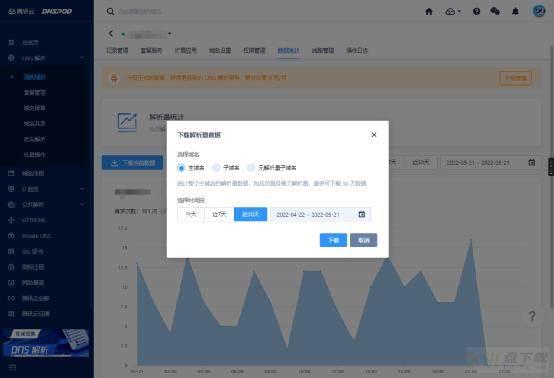Click the dark handle tab on the right page edge
Viewport: 554px width, 378px height.
tap(551, 167)
